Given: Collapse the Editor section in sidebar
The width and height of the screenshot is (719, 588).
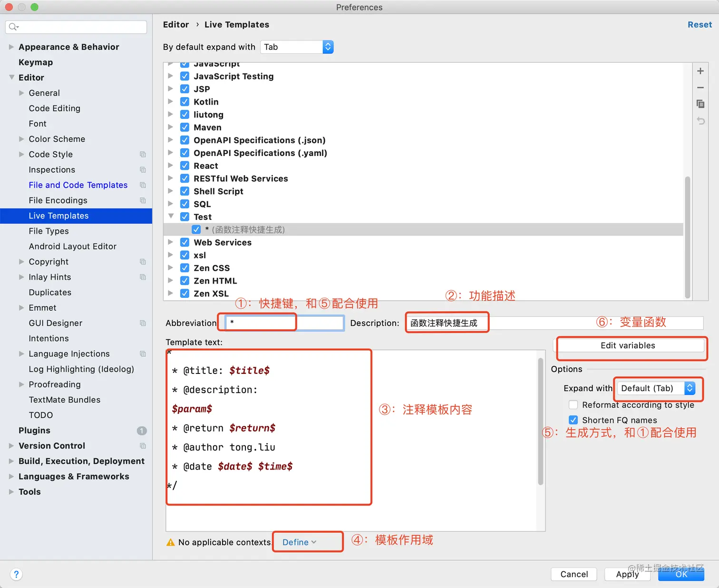Looking at the screenshot, I should 11,77.
